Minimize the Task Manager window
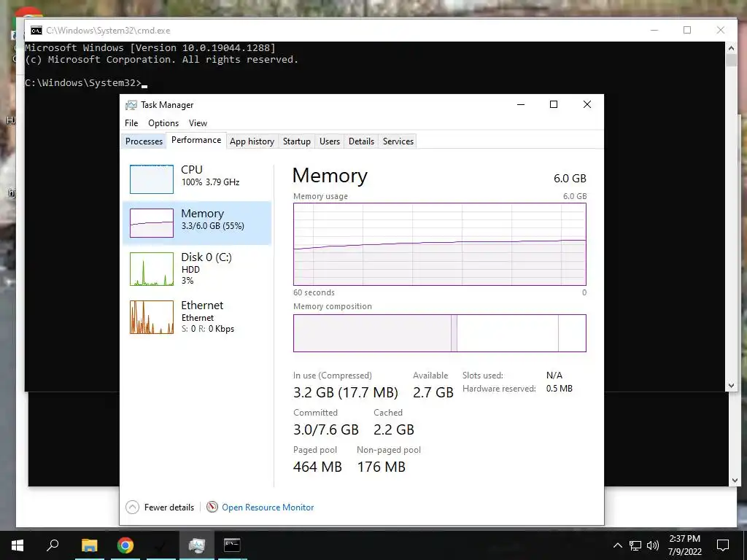747x560 pixels. pos(521,105)
